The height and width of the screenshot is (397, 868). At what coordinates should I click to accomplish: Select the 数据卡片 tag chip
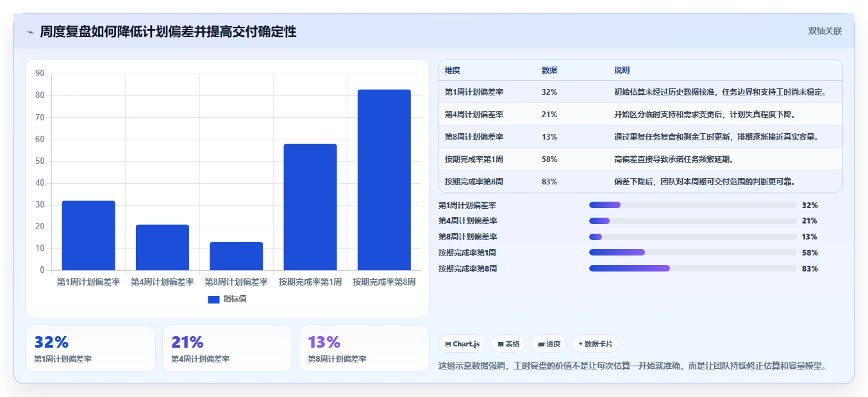(x=596, y=344)
